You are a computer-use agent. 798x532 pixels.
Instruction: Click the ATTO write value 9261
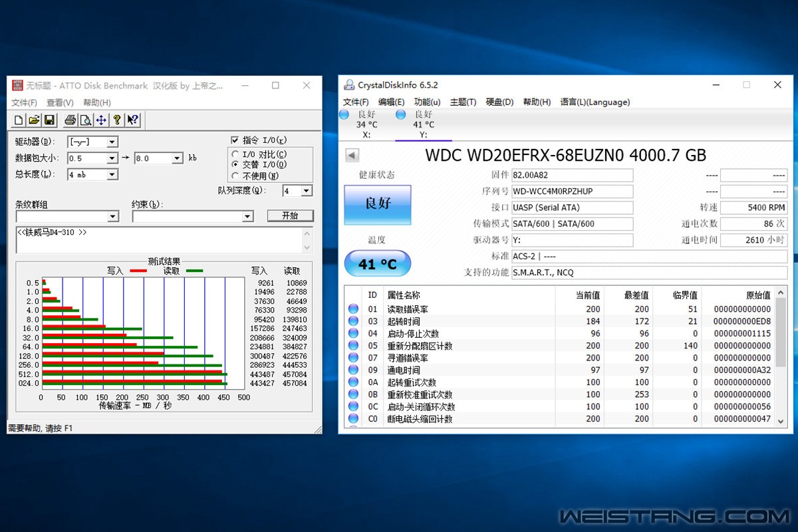click(x=265, y=283)
